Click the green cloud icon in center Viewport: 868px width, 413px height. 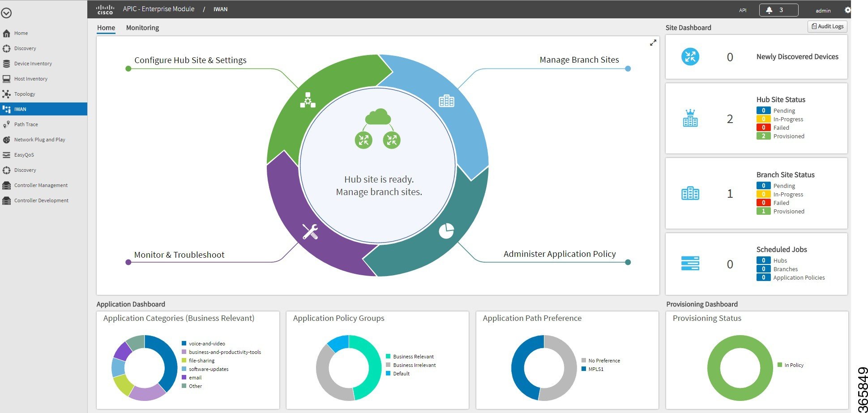coord(378,116)
